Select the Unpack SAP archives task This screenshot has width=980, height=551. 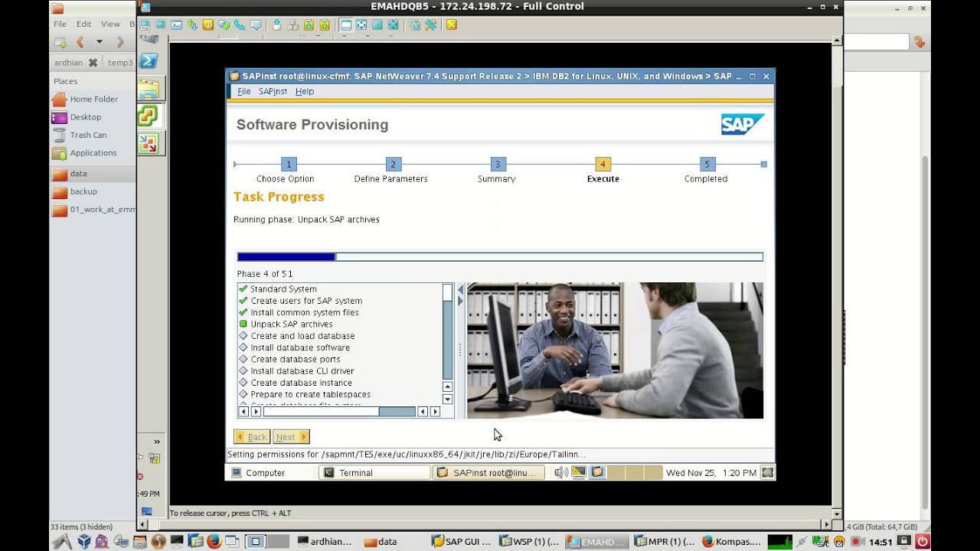(291, 324)
